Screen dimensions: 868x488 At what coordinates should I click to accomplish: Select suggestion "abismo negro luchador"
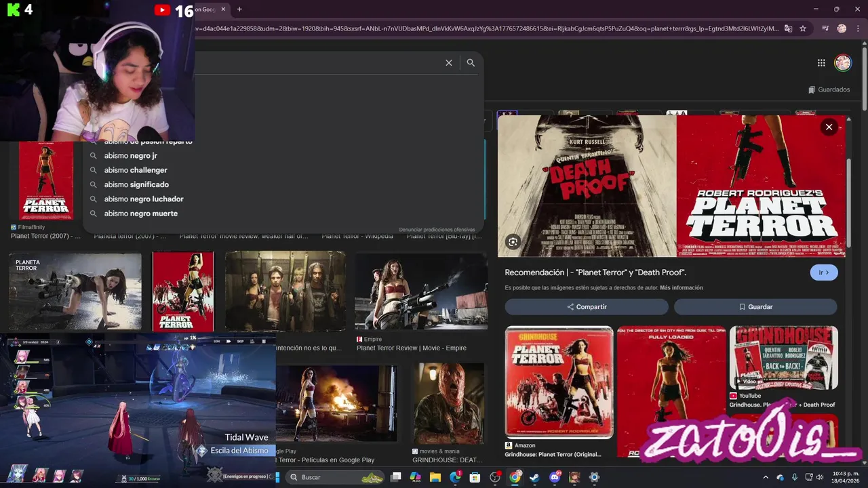point(144,199)
